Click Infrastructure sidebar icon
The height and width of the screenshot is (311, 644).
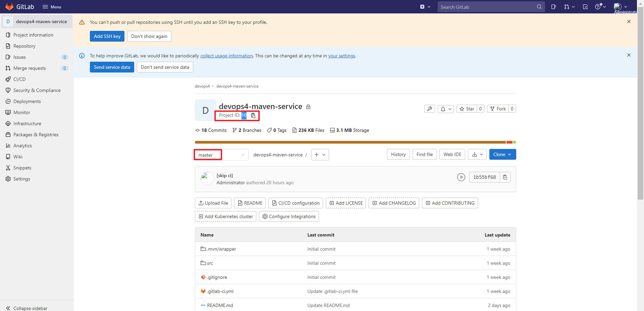click(x=8, y=123)
